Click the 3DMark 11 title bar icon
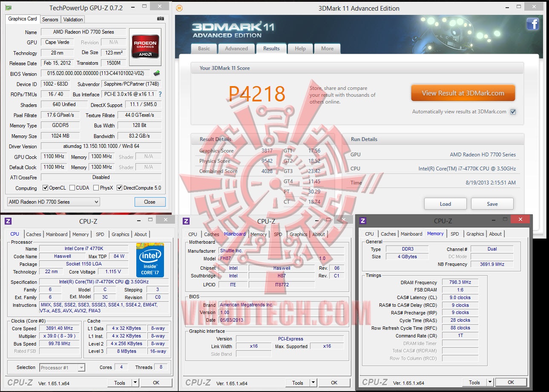The width and height of the screenshot is (549, 392). click(179, 8)
